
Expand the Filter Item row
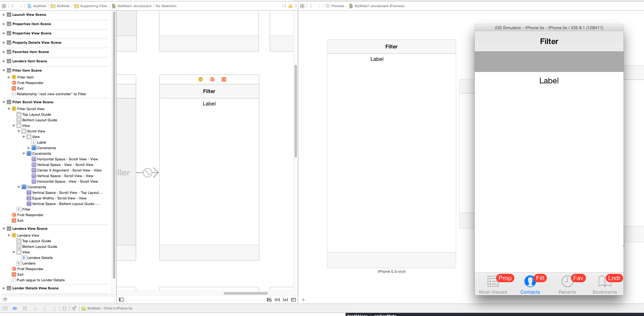pyautogui.click(x=9, y=77)
